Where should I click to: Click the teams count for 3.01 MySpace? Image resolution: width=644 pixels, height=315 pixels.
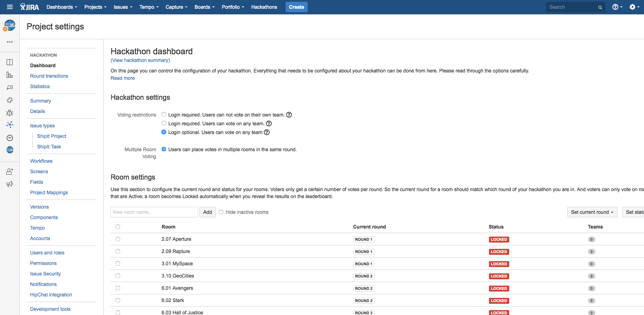(x=591, y=264)
